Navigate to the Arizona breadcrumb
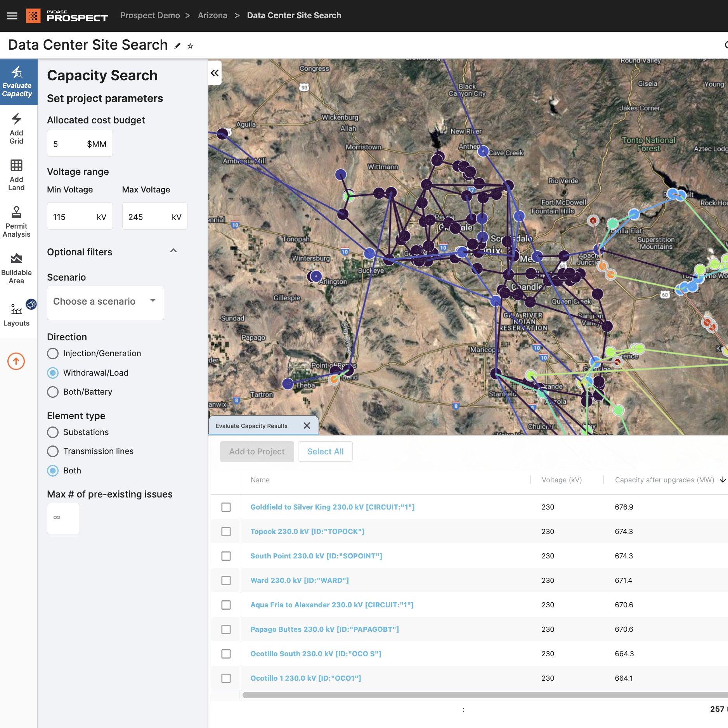 point(212,15)
